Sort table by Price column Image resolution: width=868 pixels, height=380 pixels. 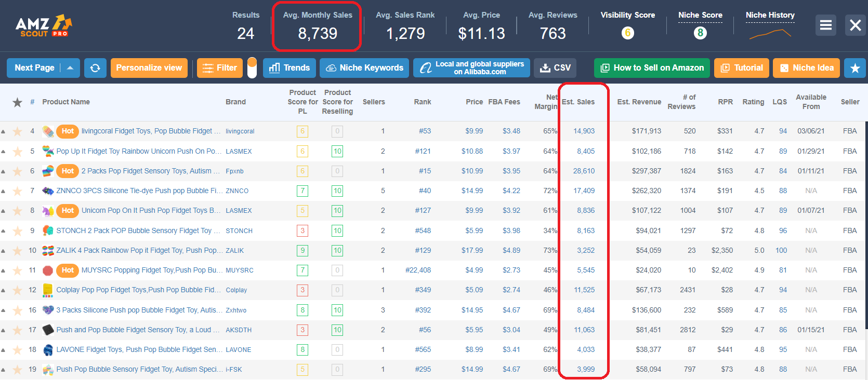point(474,102)
